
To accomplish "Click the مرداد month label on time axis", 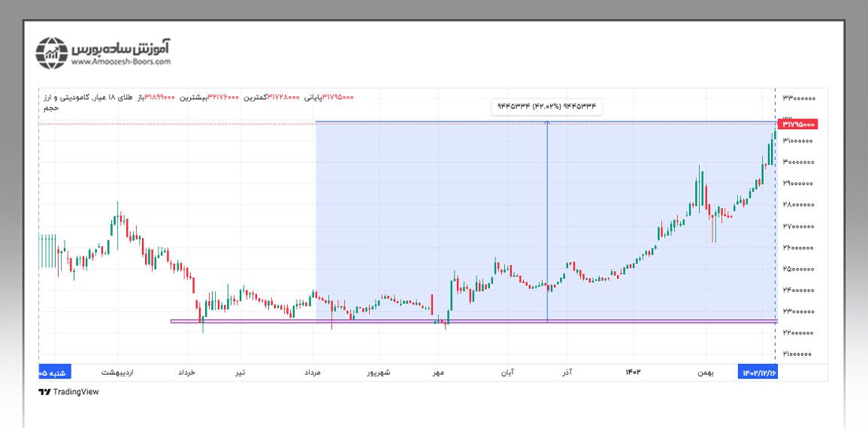I will point(313,372).
